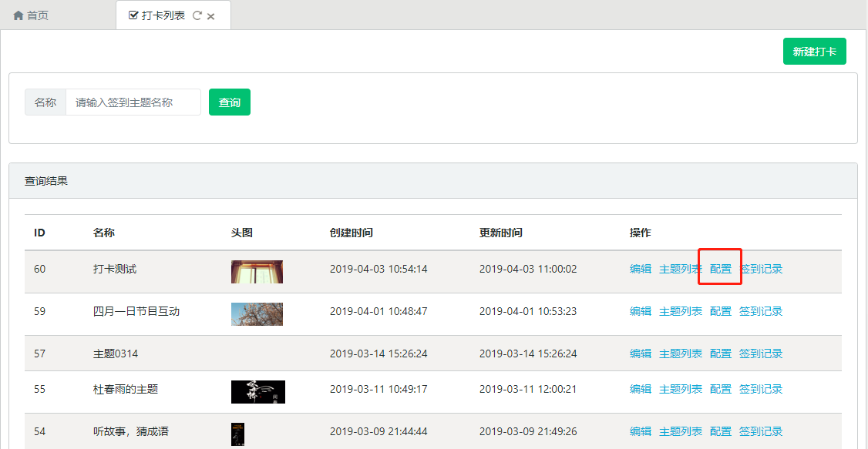The width and height of the screenshot is (868, 449).
Task: Click the refresh icon on 打卡列表 tab
Action: [197, 15]
